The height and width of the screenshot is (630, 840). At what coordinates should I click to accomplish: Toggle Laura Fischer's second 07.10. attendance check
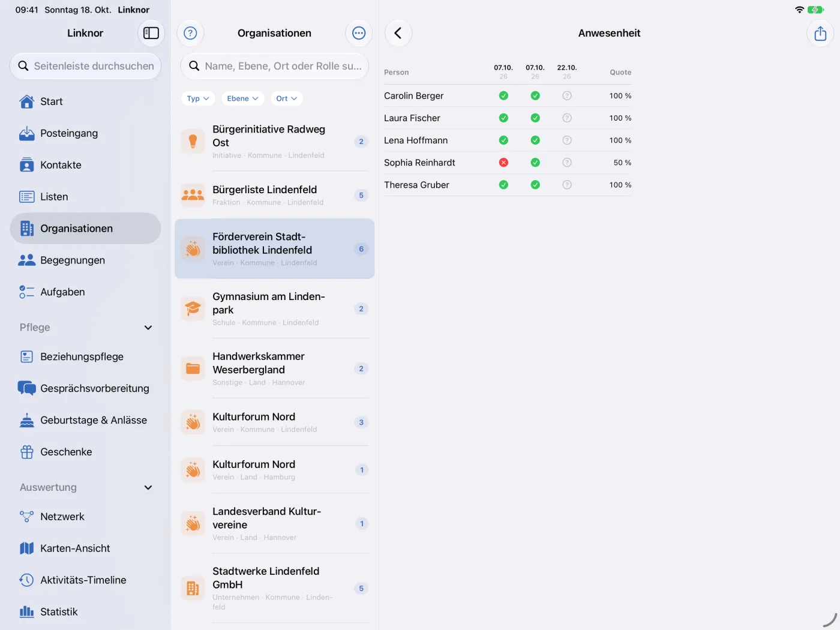click(535, 118)
